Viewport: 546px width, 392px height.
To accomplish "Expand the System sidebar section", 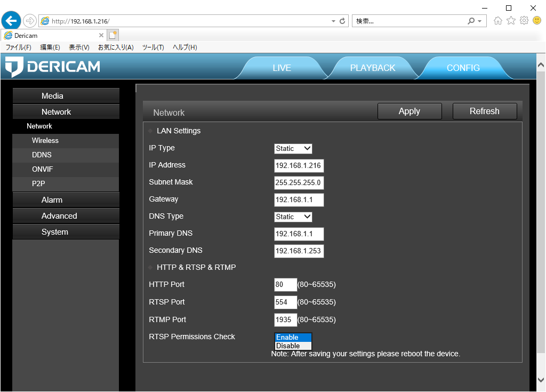I will pyautogui.click(x=66, y=232).
